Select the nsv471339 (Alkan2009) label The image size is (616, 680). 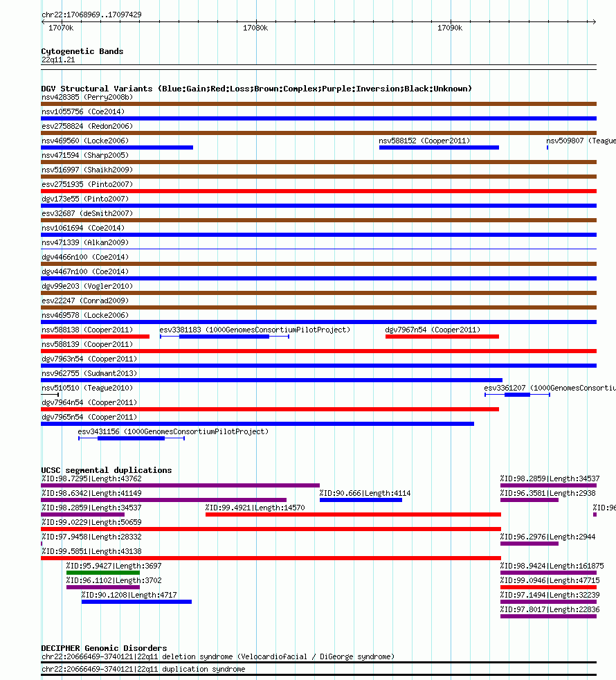(85, 242)
